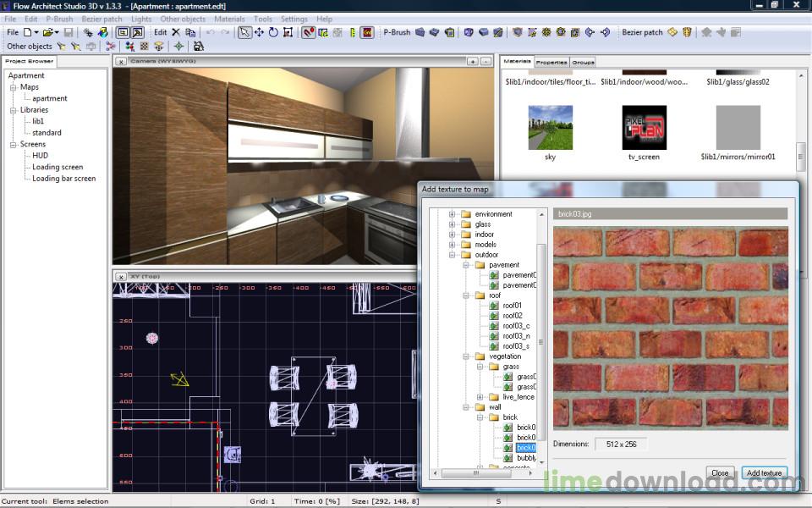This screenshot has width=812, height=508.
Task: Select the mirror01 material thumbnail
Action: 738,128
